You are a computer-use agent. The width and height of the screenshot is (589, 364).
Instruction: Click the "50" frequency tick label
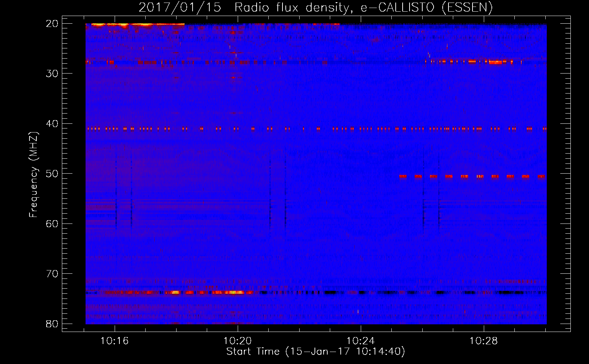[x=52, y=174]
